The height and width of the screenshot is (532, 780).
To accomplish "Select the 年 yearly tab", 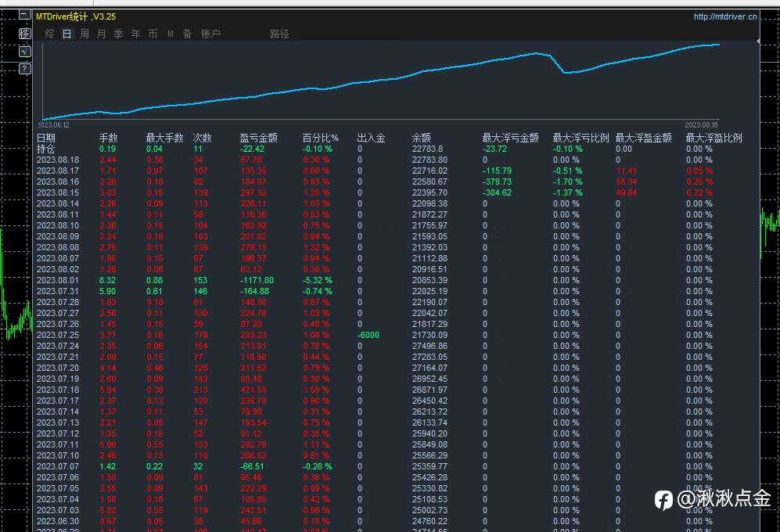I will tap(136, 34).
